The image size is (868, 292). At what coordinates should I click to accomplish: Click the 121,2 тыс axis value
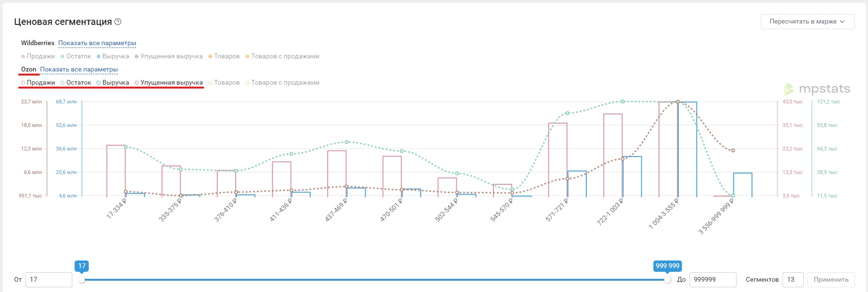coord(829,102)
